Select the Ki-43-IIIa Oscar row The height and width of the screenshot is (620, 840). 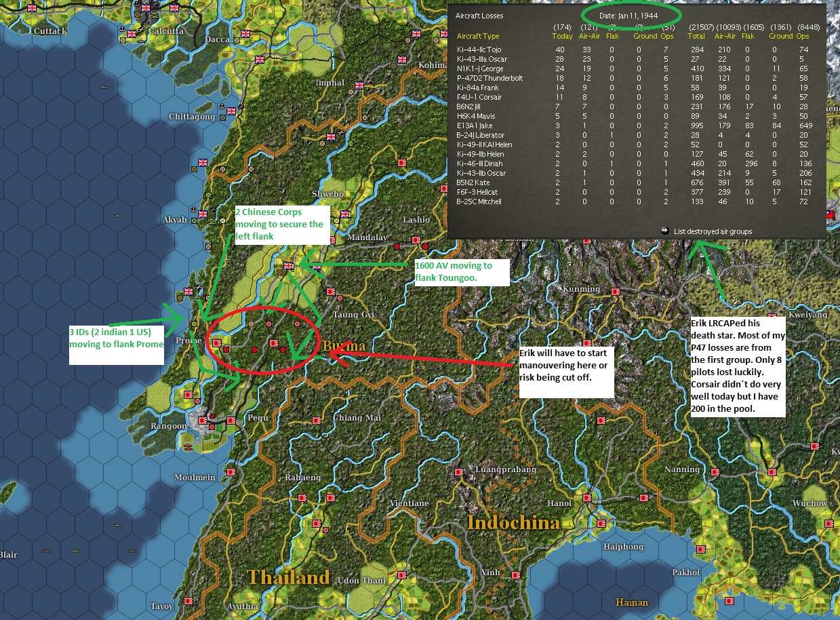(634, 59)
